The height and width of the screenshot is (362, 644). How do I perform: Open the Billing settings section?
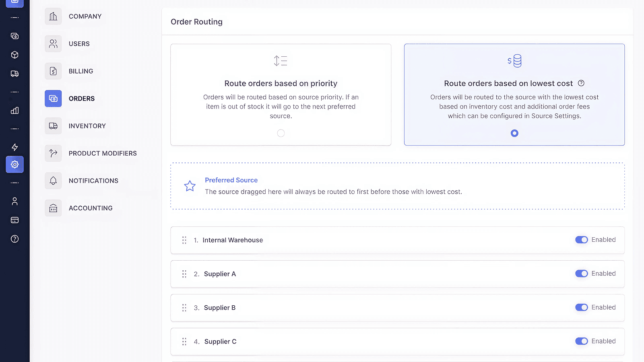[81, 71]
